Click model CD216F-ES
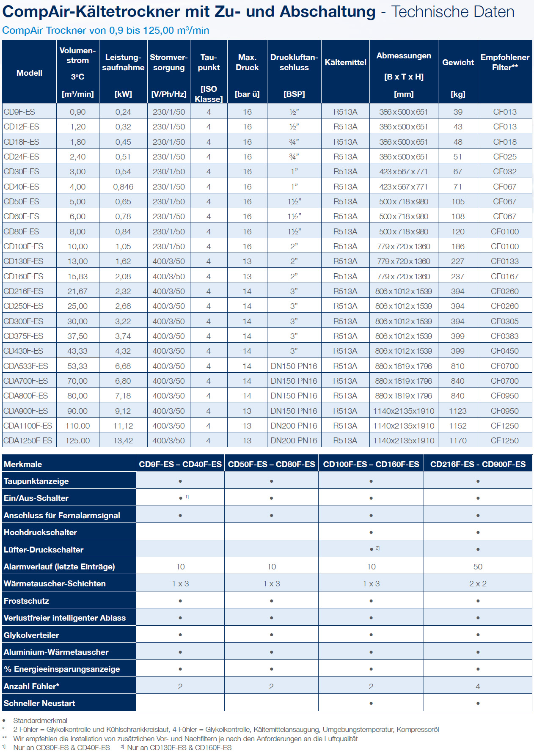 24,291
